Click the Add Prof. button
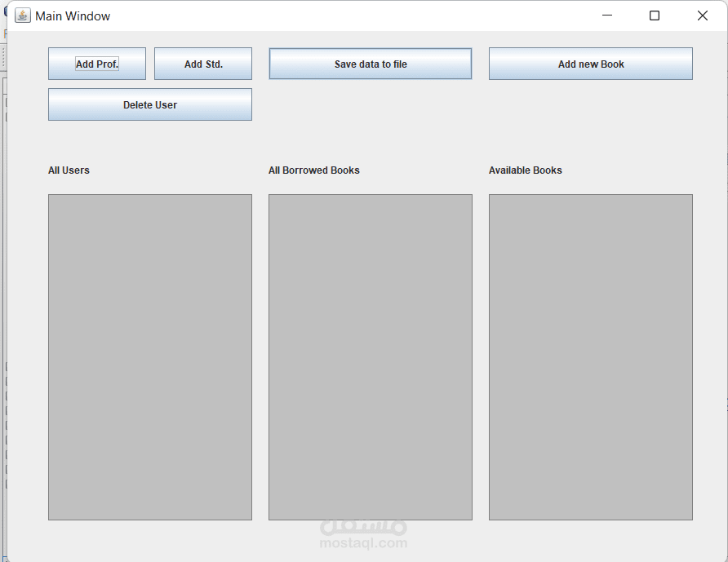Screen dimensions: 728x562 [x=97, y=64]
